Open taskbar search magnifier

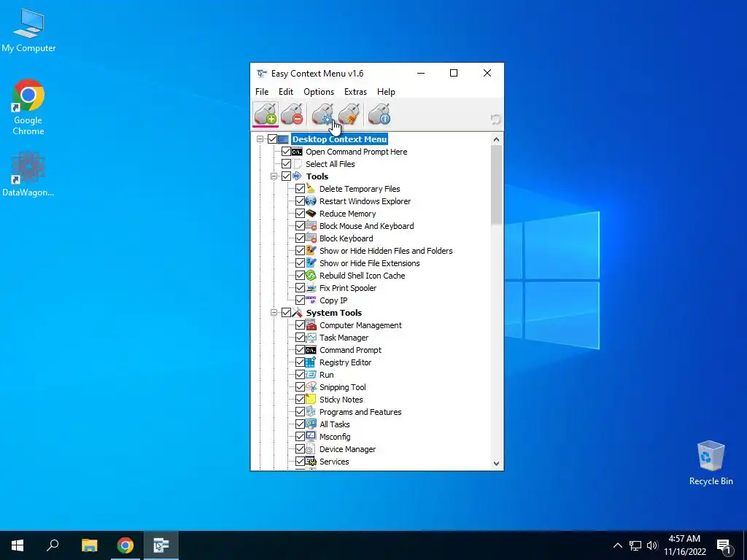click(53, 545)
